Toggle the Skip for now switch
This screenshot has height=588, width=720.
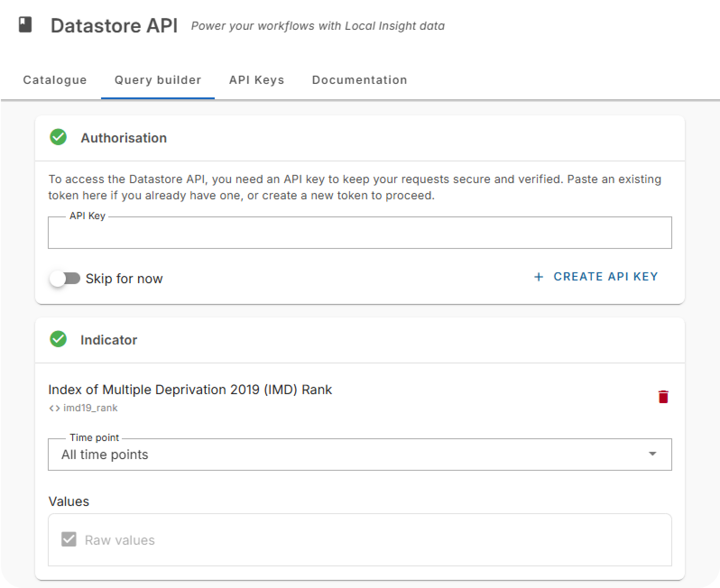[x=65, y=279]
